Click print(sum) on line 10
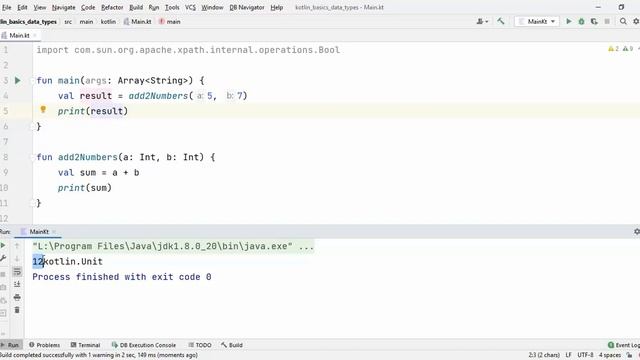Screen dimensions: 640x360 point(84,188)
